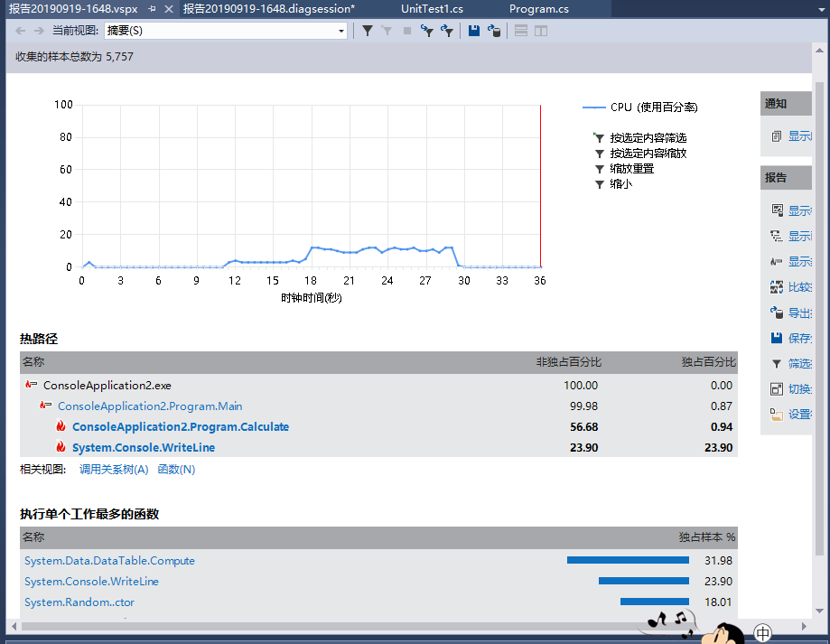Click funnel icon beside 按选定内容筛选
Image resolution: width=830 pixels, height=644 pixels.
click(599, 137)
